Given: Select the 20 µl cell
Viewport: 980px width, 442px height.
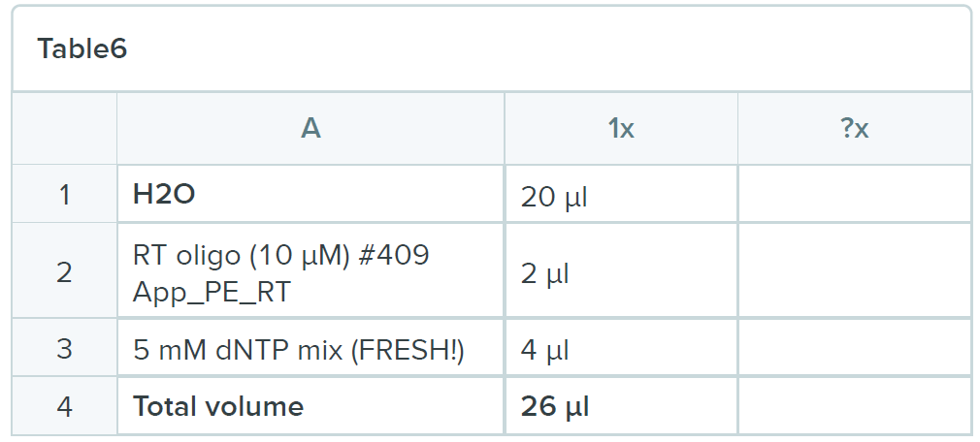Looking at the screenshot, I should (621, 196).
